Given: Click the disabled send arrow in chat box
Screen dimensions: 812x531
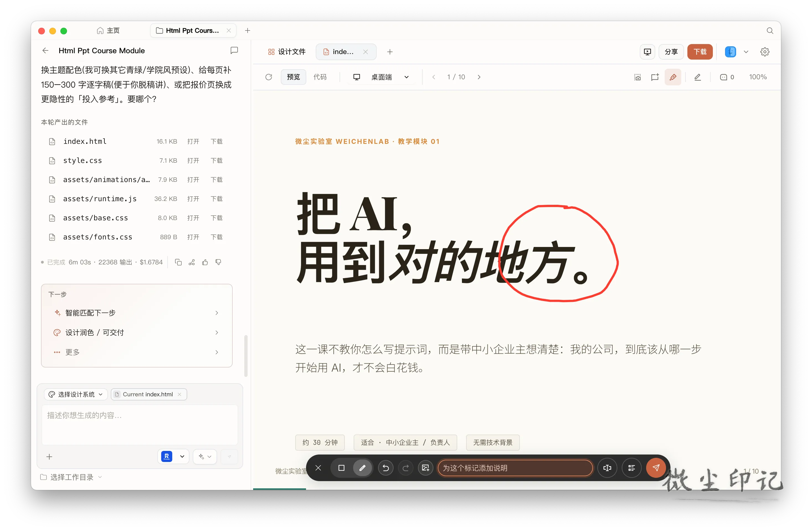Looking at the screenshot, I should 229,457.
